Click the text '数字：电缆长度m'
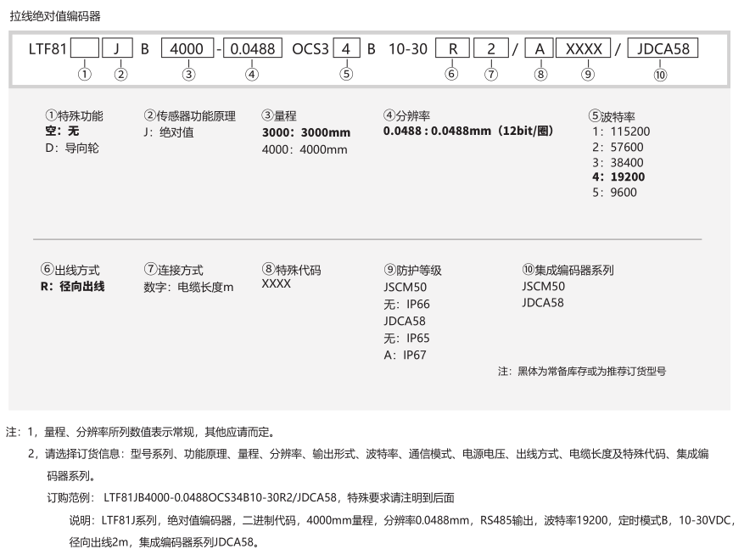The width and height of the screenshot is (744, 560). 188,287
